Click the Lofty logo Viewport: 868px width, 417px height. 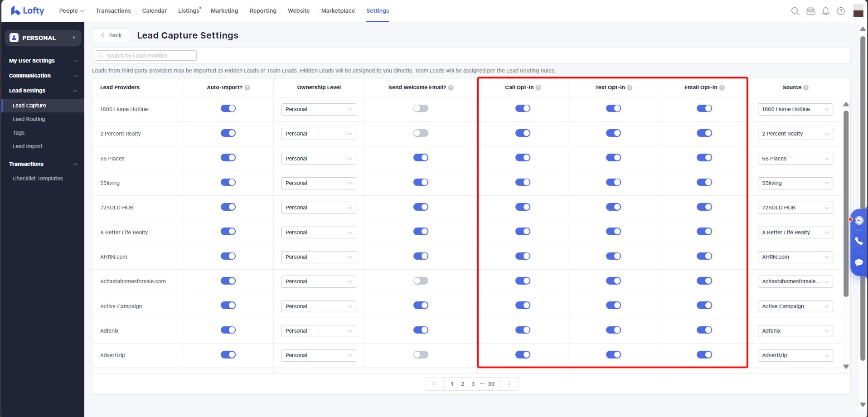[x=28, y=10]
